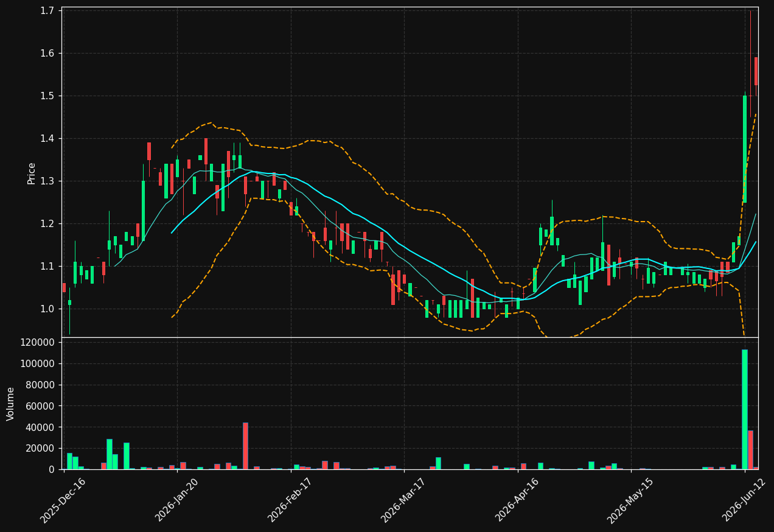Click the 1.3 price tick label
The height and width of the screenshot is (532, 774).
point(46,181)
